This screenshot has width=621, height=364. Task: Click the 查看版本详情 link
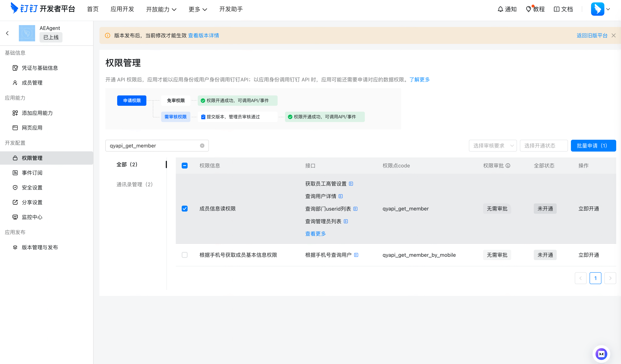point(203,35)
